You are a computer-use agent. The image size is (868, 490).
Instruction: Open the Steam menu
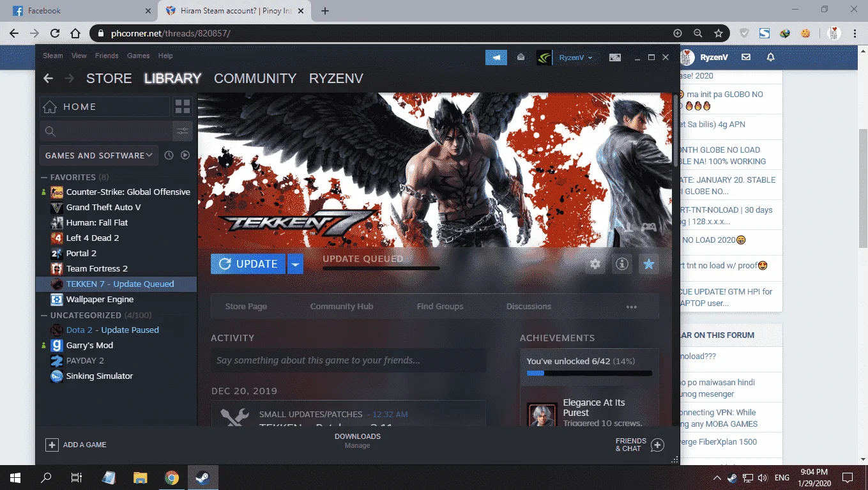(x=53, y=56)
